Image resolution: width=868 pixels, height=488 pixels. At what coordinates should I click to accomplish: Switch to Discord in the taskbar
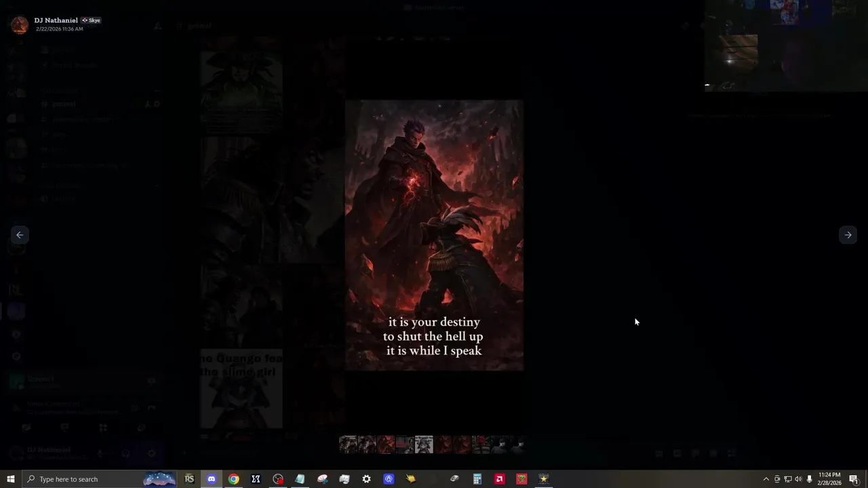click(x=212, y=479)
